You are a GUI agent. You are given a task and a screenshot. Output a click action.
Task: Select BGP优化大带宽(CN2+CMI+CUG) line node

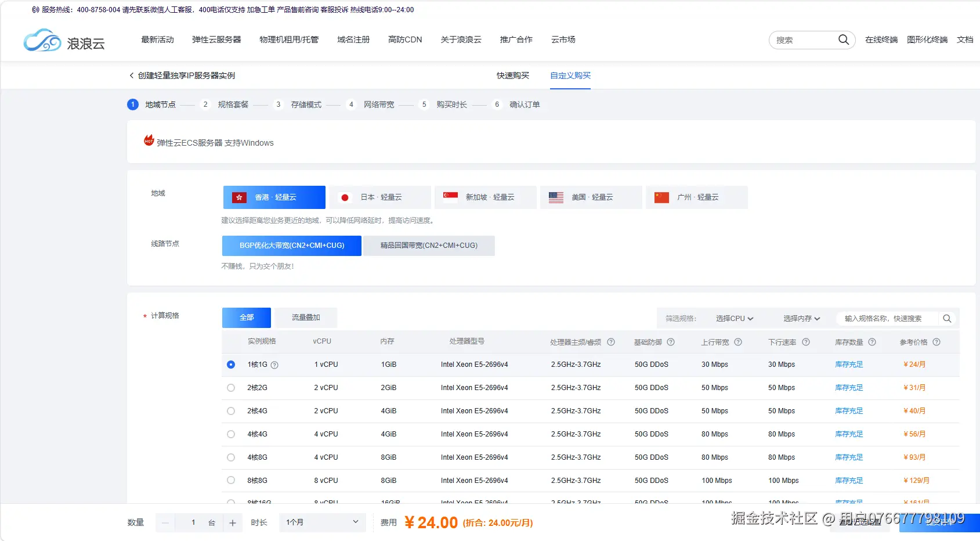[x=292, y=246]
